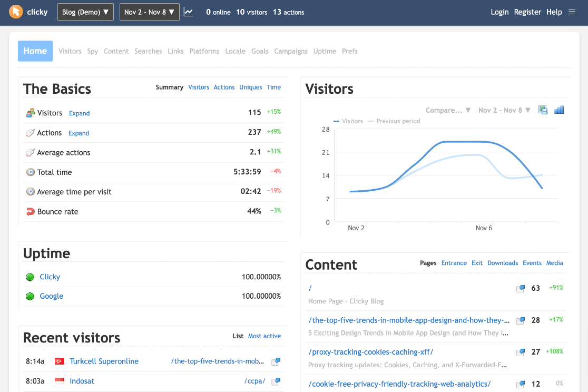Screen dimensions: 588x392
Task: Click the trends chart icon in the top bar
Action: (189, 11)
